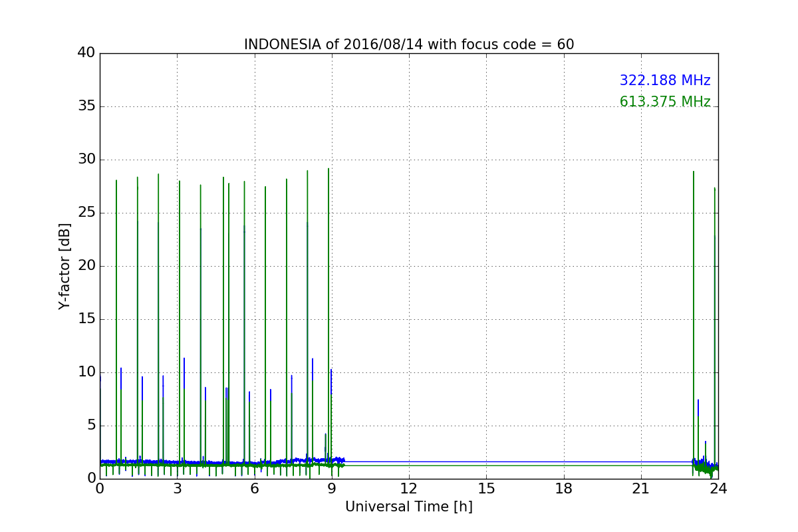Click the x-axis tick label 18
798x532 pixels.
(564, 489)
